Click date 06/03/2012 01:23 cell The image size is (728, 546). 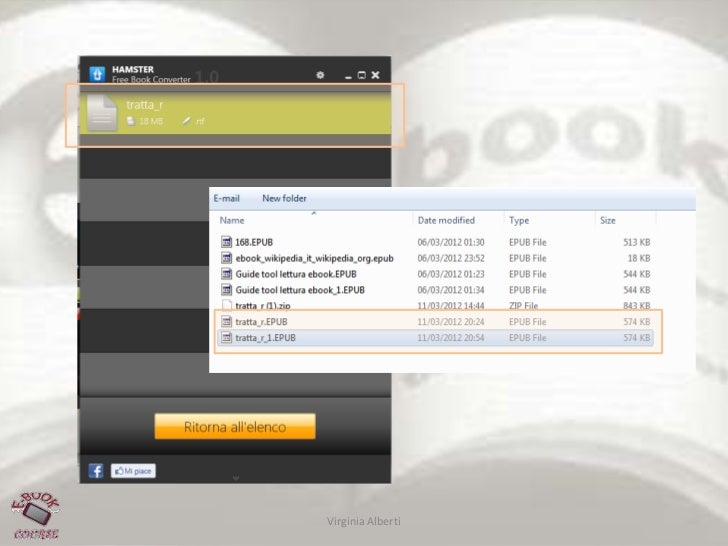tap(451, 274)
